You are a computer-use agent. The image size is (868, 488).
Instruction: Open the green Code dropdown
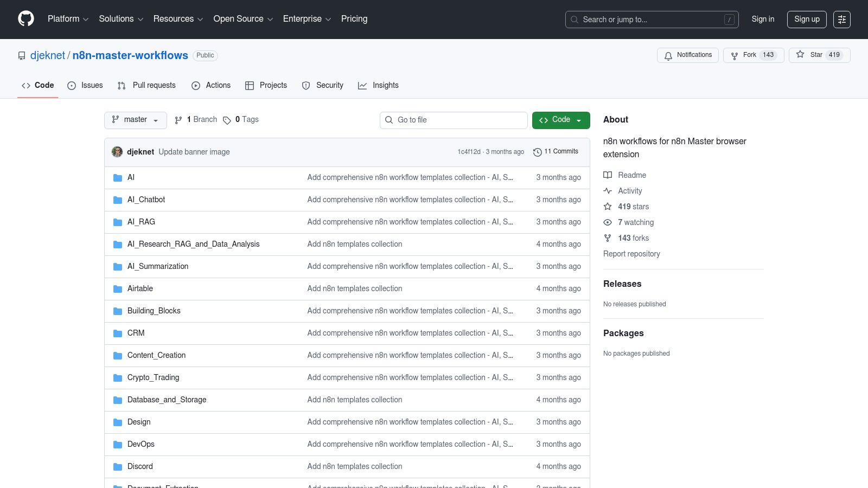[x=560, y=120]
